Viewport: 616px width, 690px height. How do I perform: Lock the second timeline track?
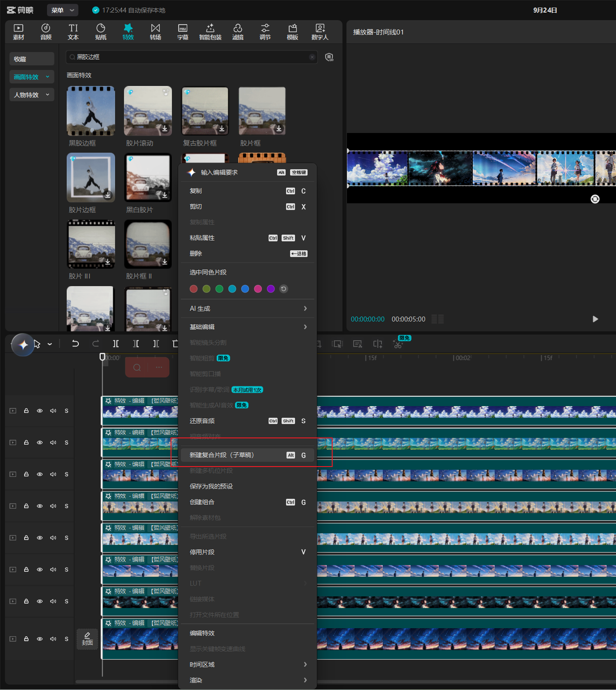pos(26,442)
